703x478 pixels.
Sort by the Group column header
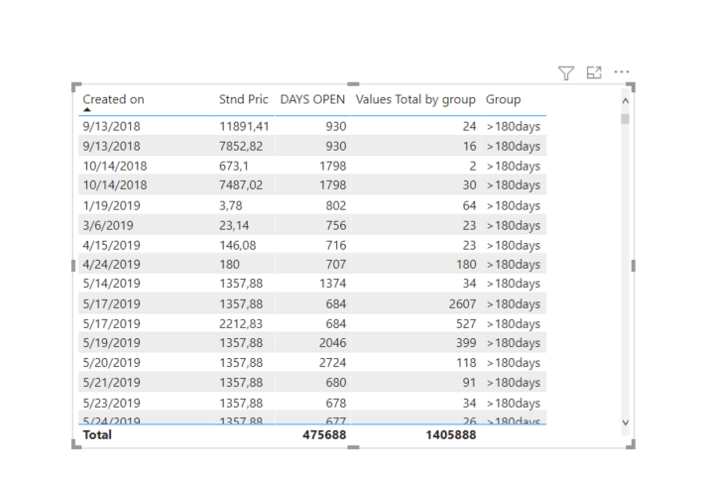[503, 100]
